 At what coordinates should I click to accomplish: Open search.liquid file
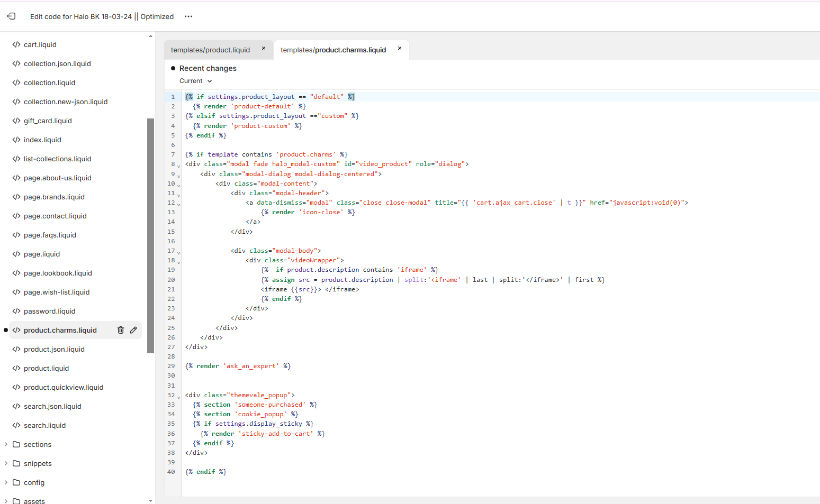pyautogui.click(x=44, y=425)
